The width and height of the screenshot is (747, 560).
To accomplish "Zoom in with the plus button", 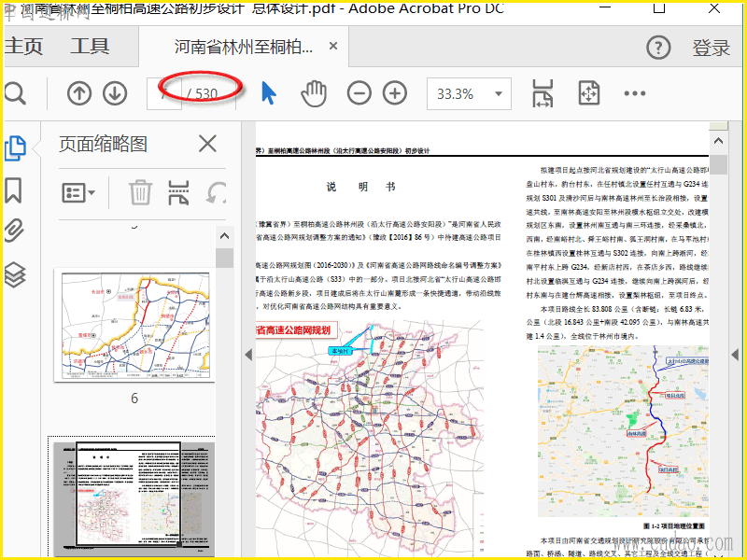I will point(395,93).
